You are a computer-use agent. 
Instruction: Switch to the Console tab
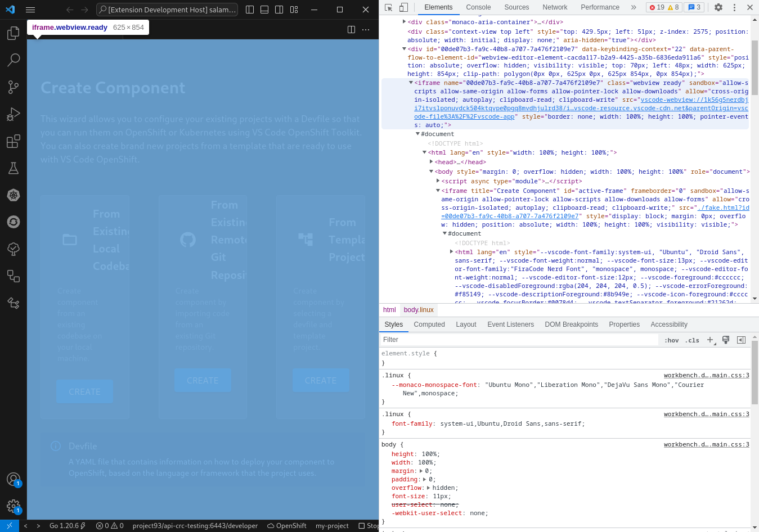478,7
